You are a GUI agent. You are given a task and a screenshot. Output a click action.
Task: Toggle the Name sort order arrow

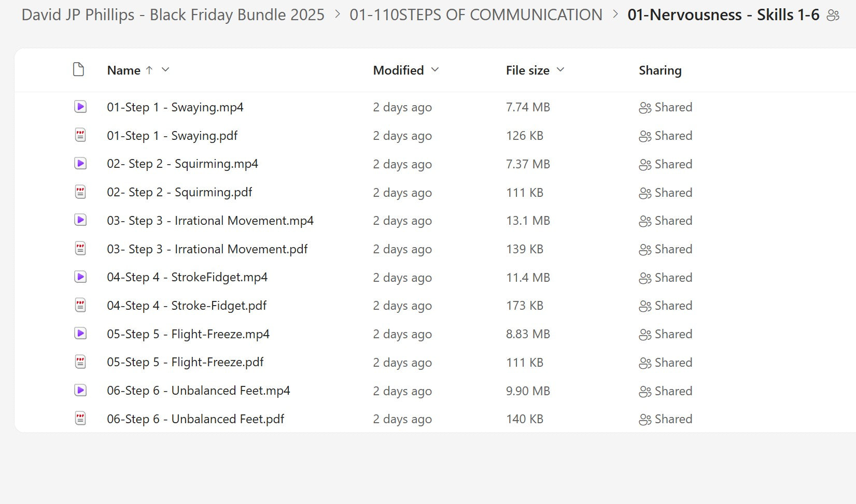point(149,70)
